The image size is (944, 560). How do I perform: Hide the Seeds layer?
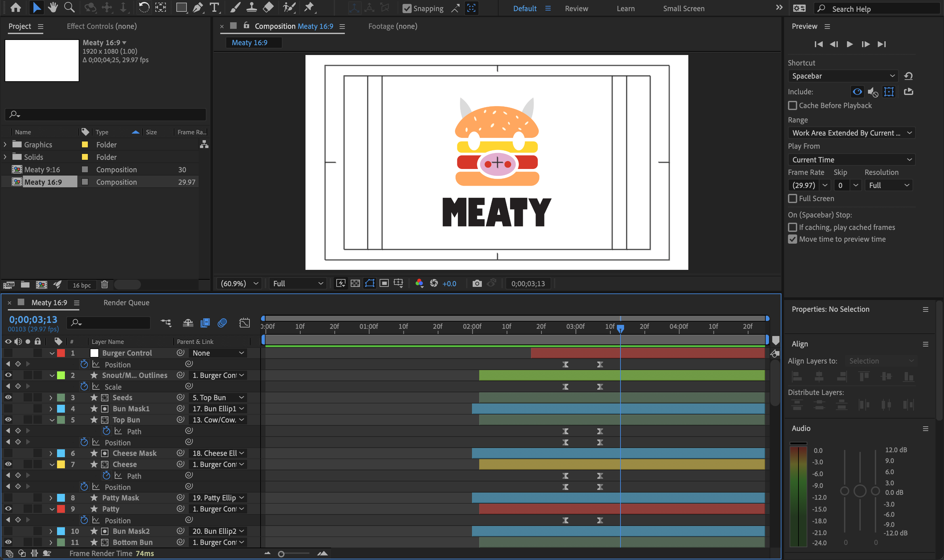8,397
